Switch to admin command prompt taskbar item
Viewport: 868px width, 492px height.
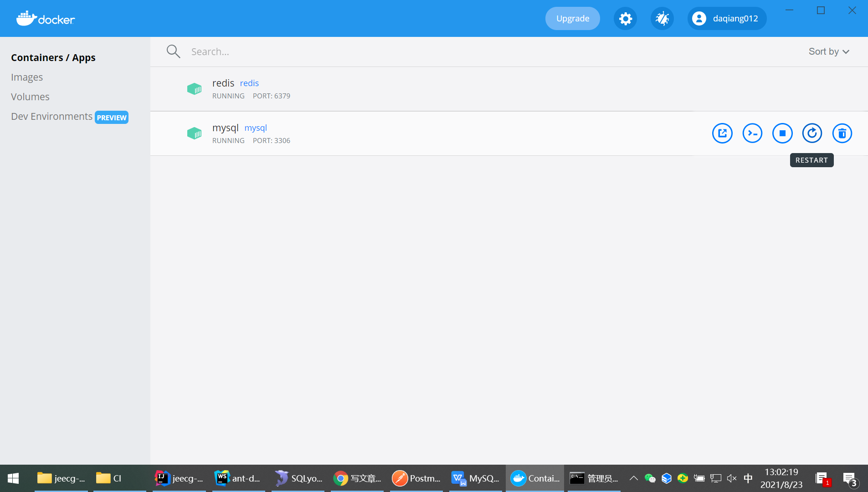[x=594, y=478]
